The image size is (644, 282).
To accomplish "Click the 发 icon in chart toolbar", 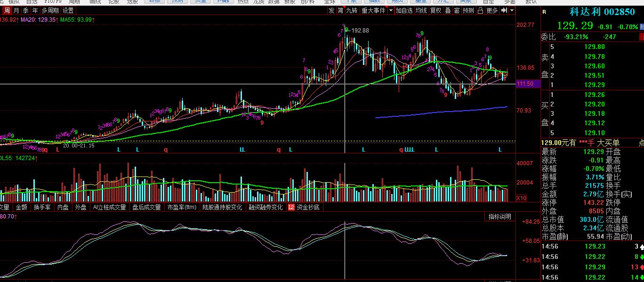I will click(x=332, y=10).
